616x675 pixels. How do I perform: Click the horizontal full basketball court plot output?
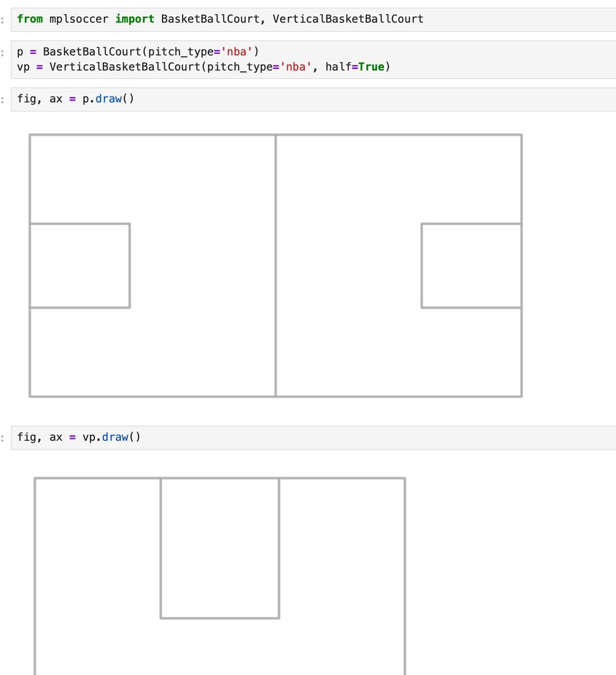(x=276, y=265)
